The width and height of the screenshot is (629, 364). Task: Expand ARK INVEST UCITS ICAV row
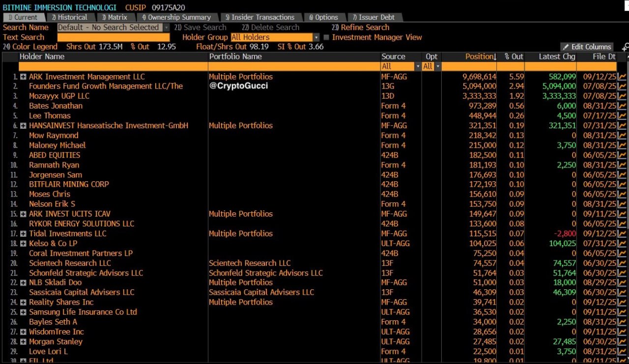coord(23,214)
